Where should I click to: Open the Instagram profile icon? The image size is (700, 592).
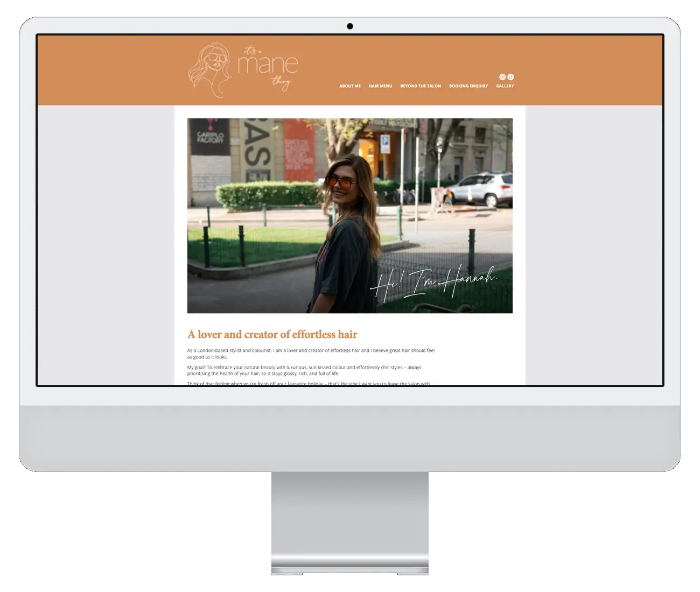[x=502, y=77]
